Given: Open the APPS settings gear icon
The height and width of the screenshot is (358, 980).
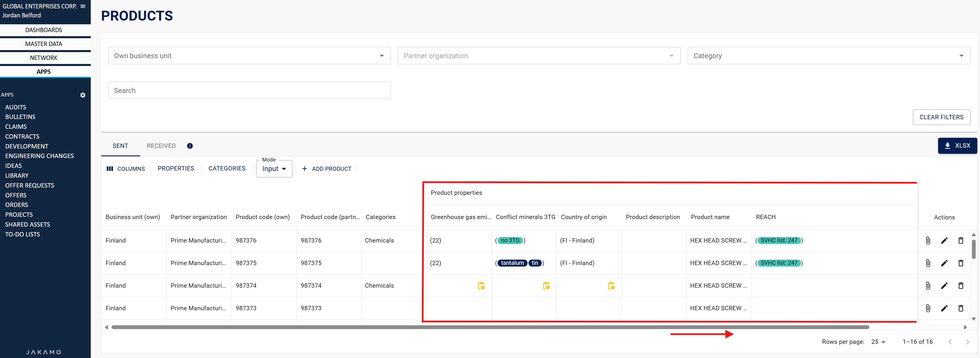Looking at the screenshot, I should [83, 95].
